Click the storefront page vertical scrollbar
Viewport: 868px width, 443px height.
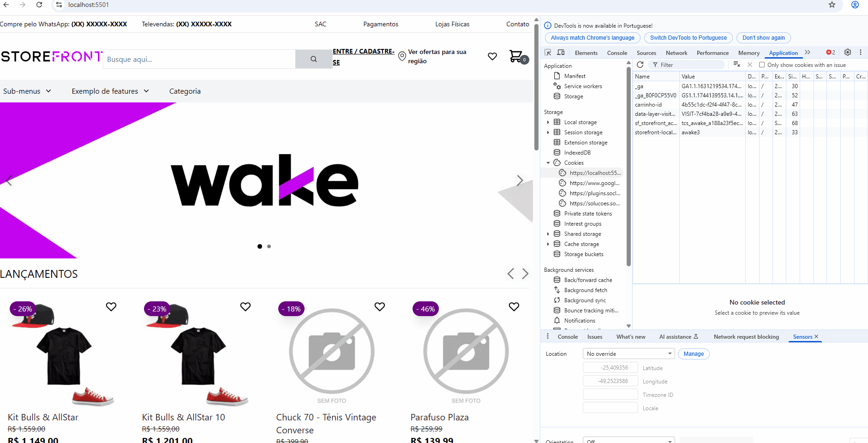click(536, 88)
